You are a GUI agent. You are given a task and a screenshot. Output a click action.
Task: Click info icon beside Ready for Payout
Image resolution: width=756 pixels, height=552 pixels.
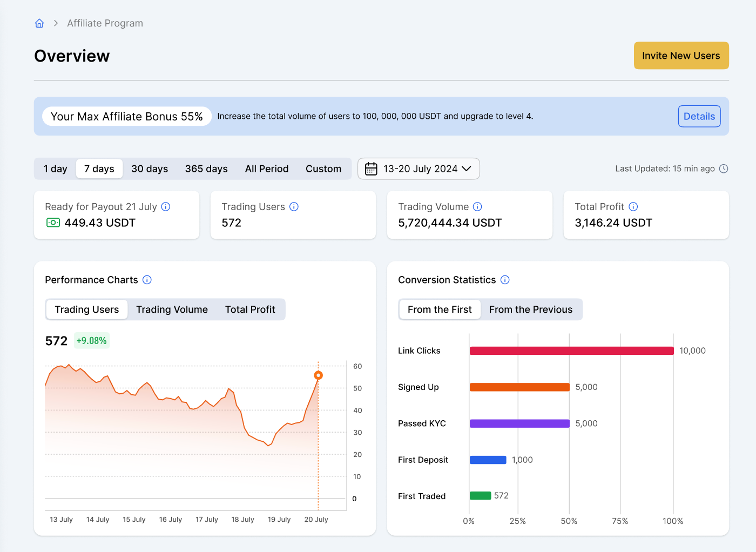point(166,206)
